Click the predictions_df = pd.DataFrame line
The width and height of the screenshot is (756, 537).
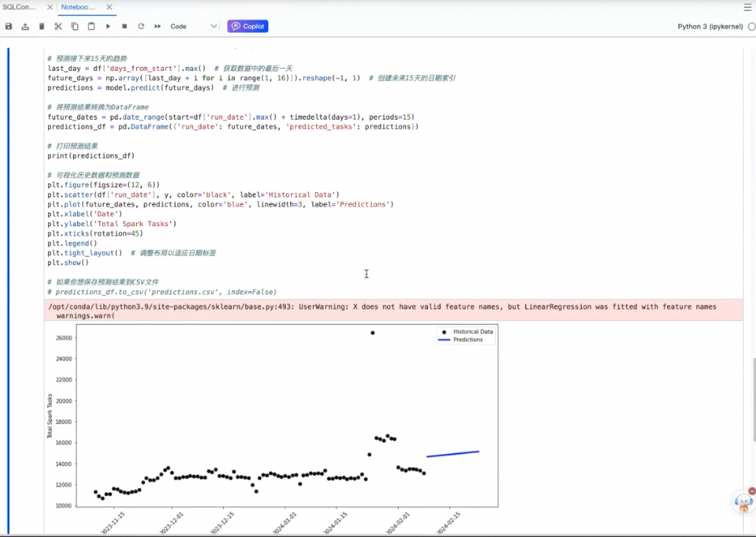click(x=233, y=126)
